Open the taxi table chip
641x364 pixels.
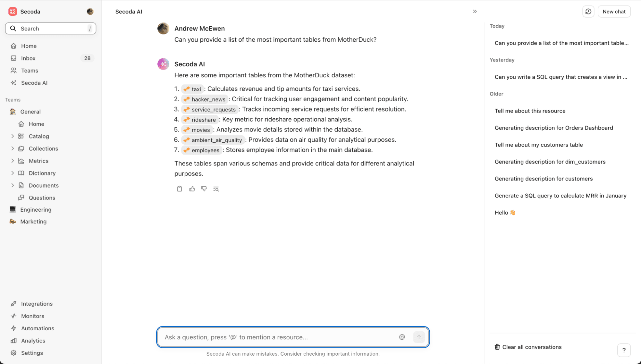point(192,89)
